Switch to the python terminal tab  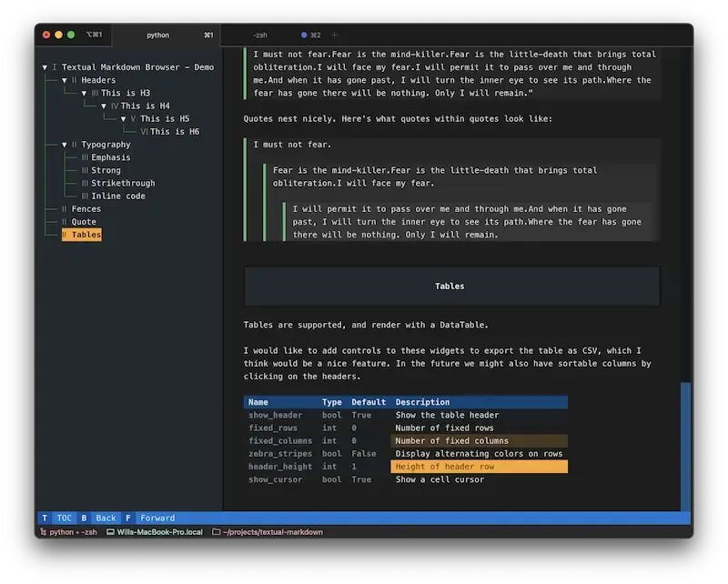coord(166,35)
